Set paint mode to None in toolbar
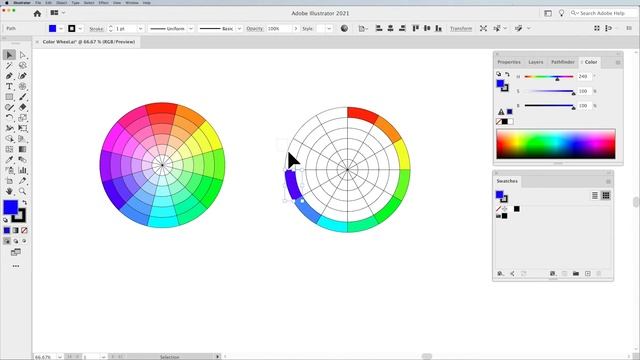 coord(24,231)
